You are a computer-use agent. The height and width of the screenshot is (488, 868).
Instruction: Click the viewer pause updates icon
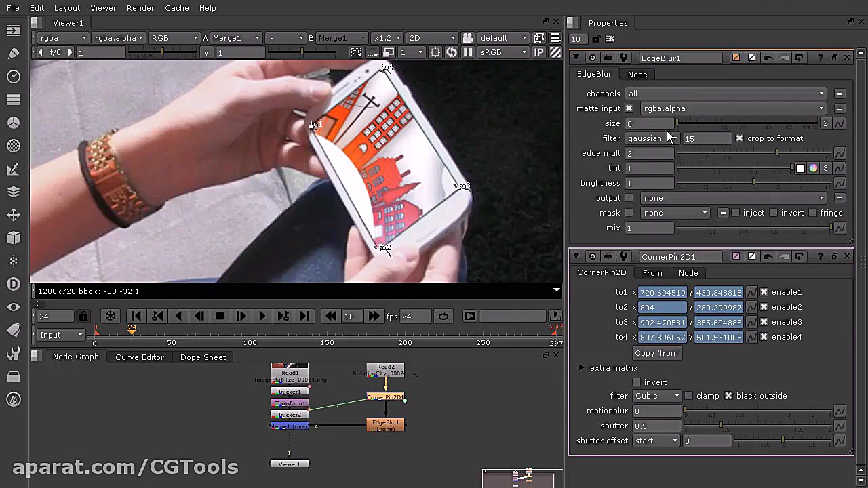(468, 52)
